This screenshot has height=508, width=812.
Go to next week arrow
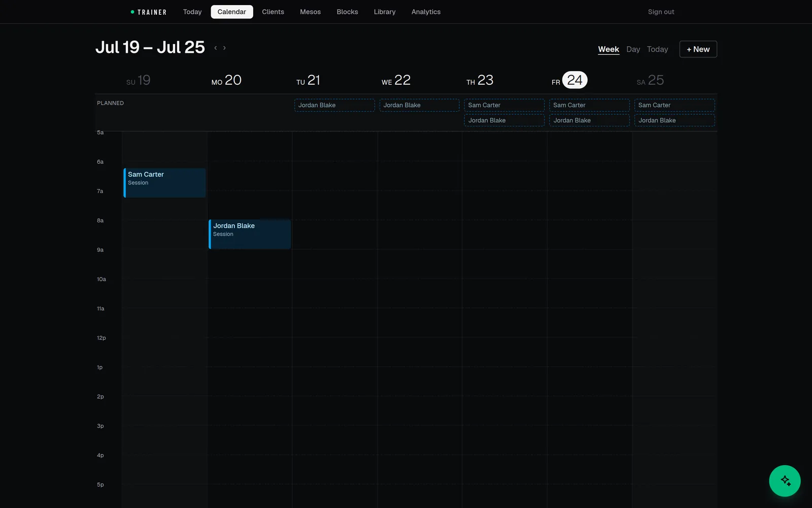point(224,48)
